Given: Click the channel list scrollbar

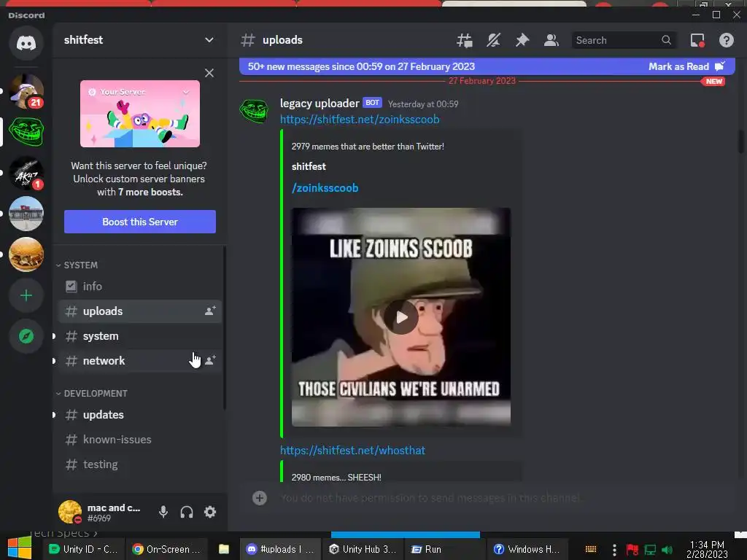Looking at the screenshot, I should coord(225,329).
